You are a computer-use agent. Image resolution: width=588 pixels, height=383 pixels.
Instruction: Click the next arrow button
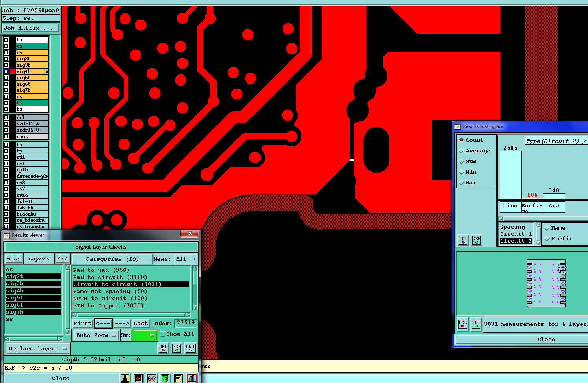122,323
